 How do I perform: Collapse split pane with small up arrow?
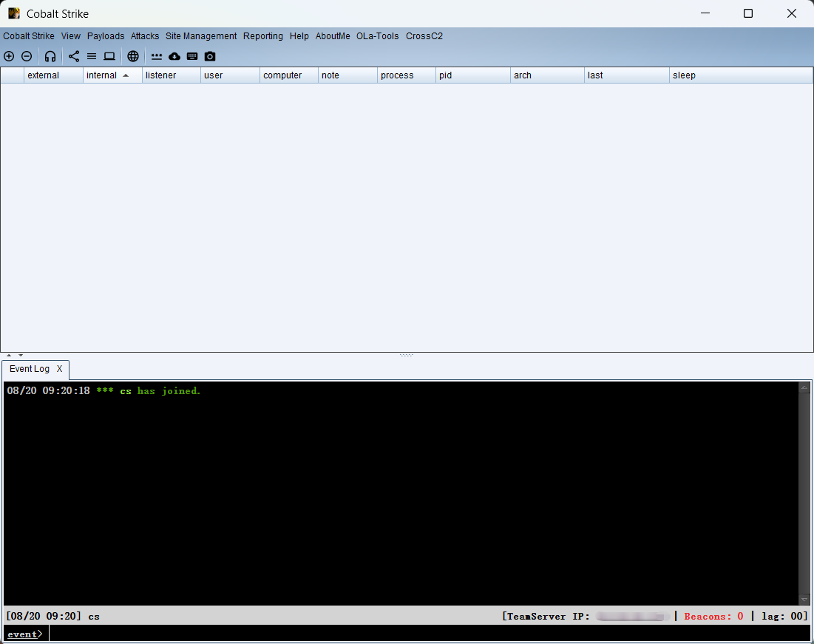tap(9, 355)
